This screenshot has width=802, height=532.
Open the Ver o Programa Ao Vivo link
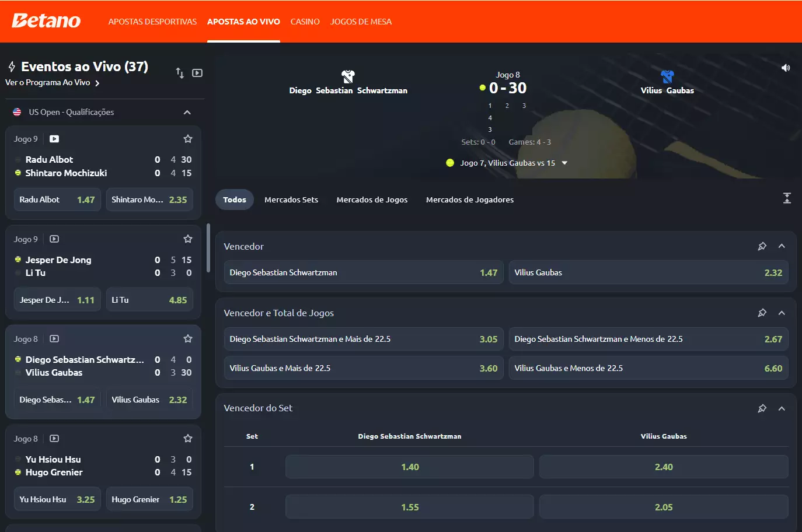click(53, 83)
